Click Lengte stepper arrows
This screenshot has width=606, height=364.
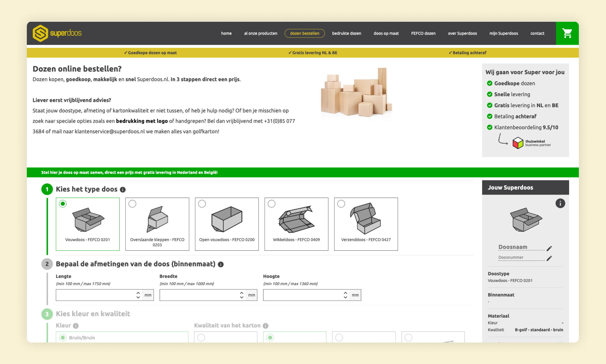coord(138,295)
